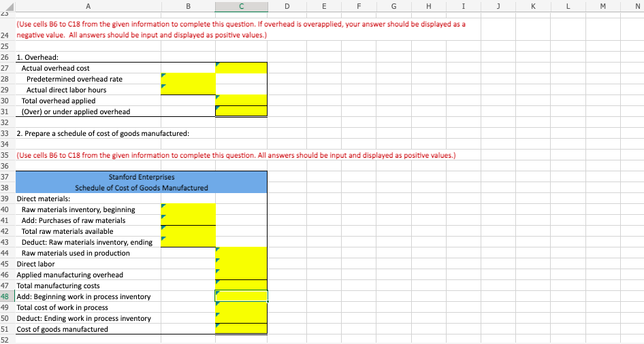Click 'Raw materials inventory, beginning' label
The height and width of the screenshot is (344, 644).
tap(78, 209)
